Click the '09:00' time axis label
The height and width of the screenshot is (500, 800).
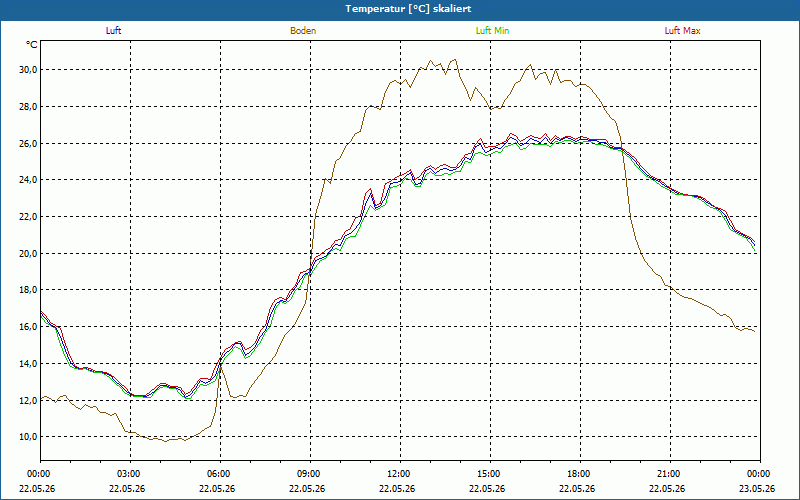point(310,474)
